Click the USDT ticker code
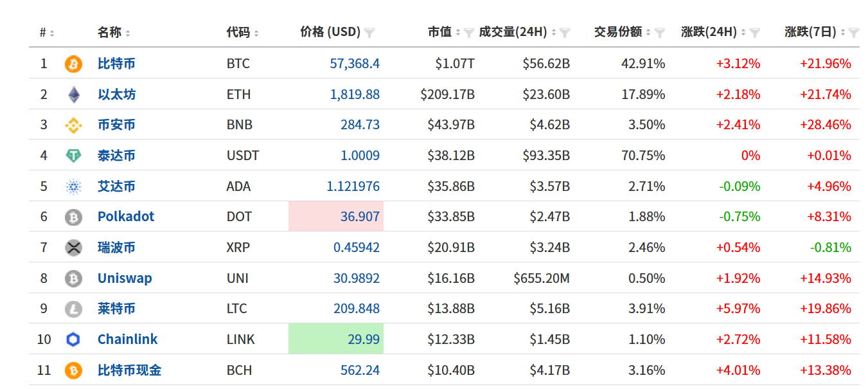This screenshot has width=868, height=389. coord(243,156)
